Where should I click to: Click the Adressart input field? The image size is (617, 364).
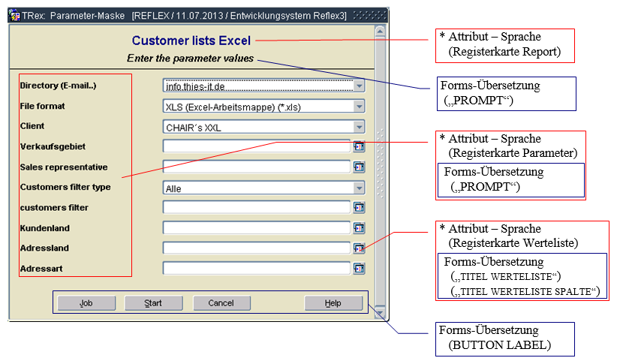tap(256, 268)
